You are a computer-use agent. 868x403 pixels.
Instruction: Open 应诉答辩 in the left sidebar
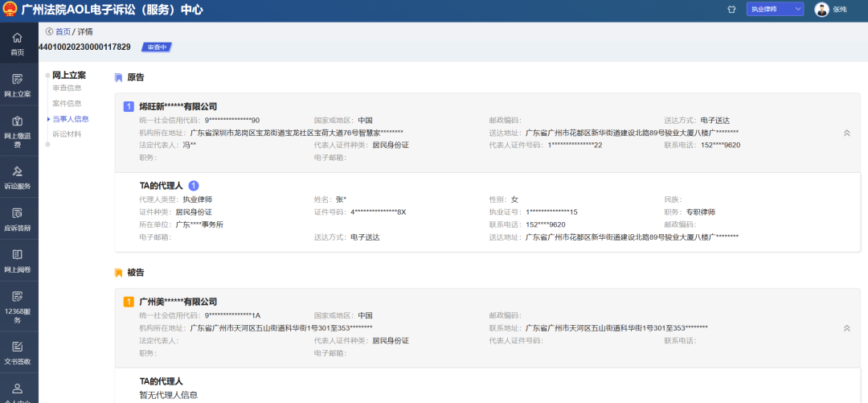click(x=18, y=219)
